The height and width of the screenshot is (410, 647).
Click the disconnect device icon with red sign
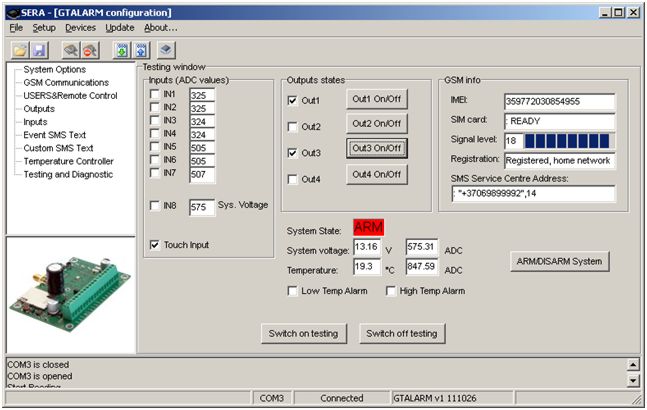[90, 50]
